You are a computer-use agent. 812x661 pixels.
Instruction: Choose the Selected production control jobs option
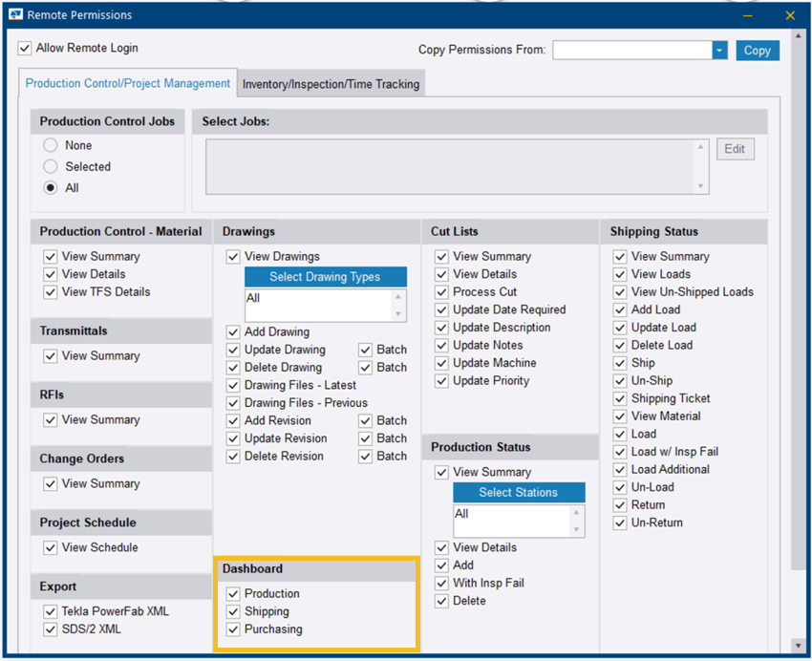[51, 167]
